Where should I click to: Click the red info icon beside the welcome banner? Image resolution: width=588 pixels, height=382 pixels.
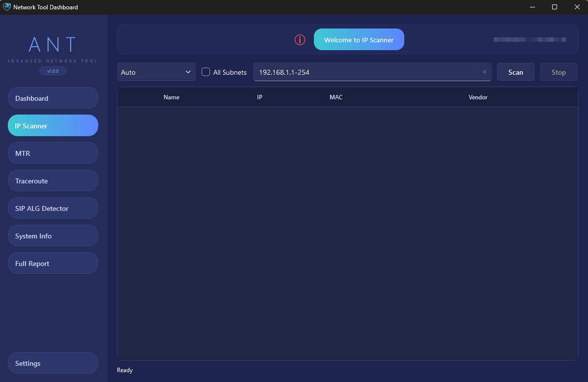pos(300,39)
